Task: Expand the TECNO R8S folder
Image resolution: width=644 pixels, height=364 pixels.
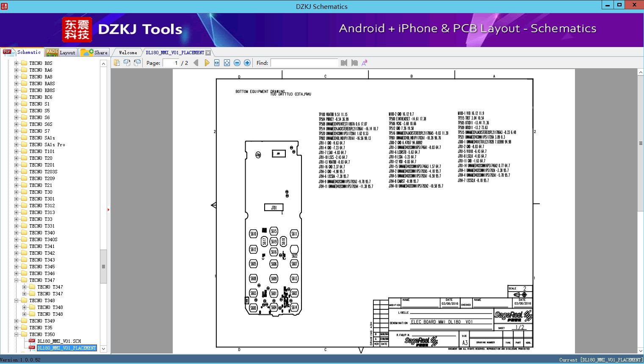Action: coord(16,63)
